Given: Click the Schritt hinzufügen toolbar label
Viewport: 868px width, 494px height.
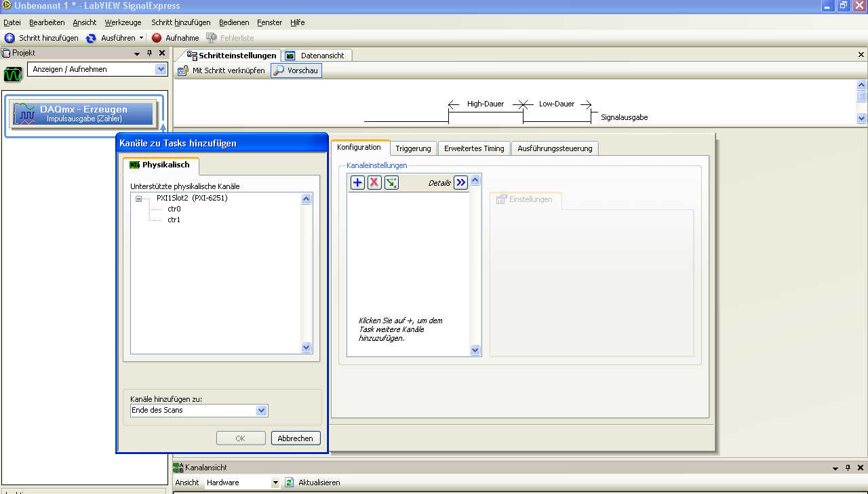Looking at the screenshot, I should (x=49, y=38).
